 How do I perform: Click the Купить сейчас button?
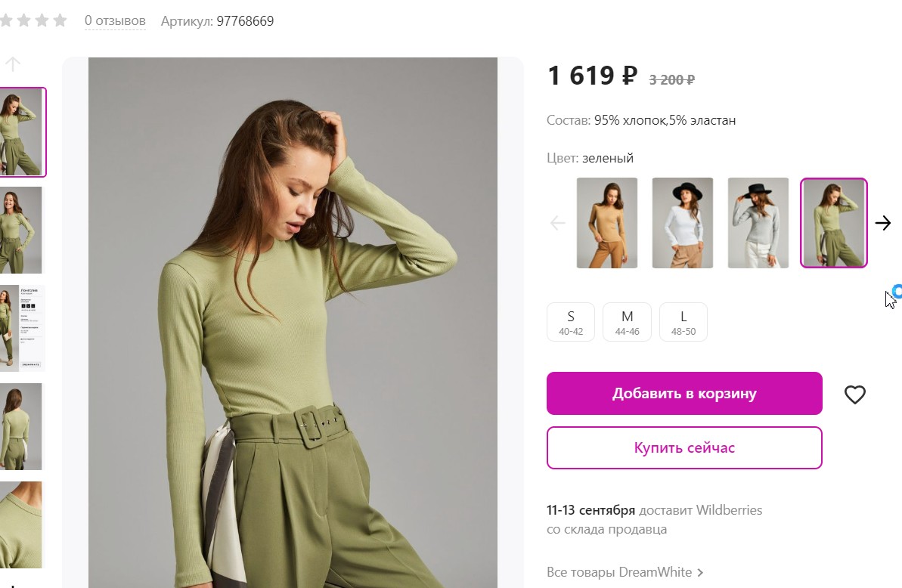[x=683, y=447]
